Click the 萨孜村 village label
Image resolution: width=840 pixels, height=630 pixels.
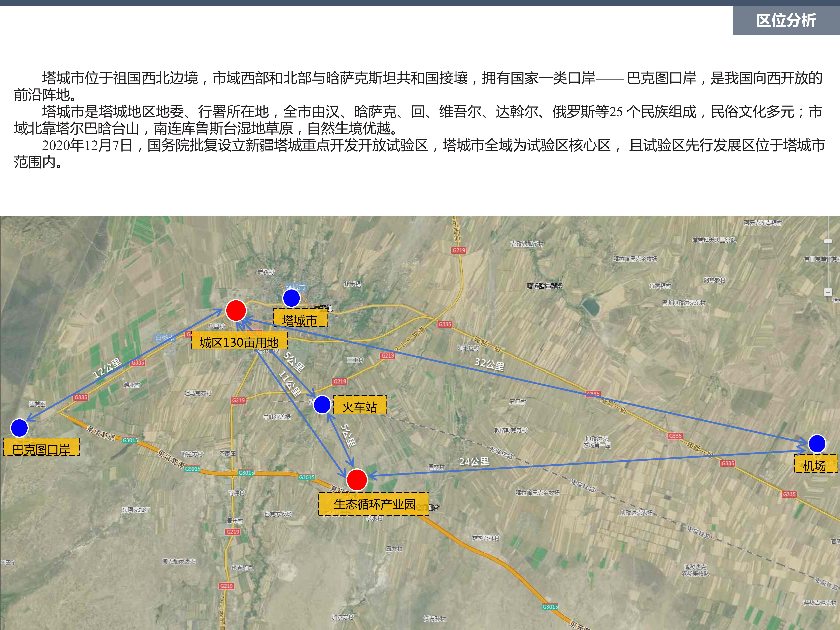click(266, 272)
